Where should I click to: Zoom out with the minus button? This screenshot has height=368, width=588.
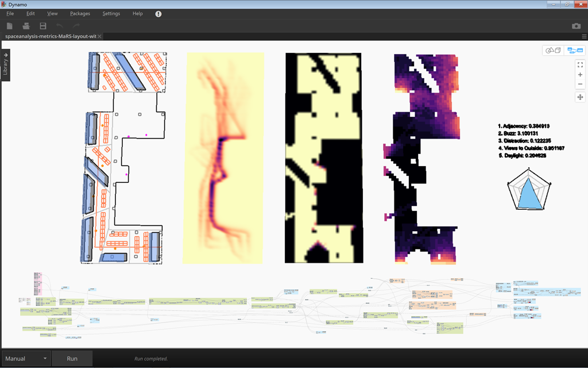580,84
